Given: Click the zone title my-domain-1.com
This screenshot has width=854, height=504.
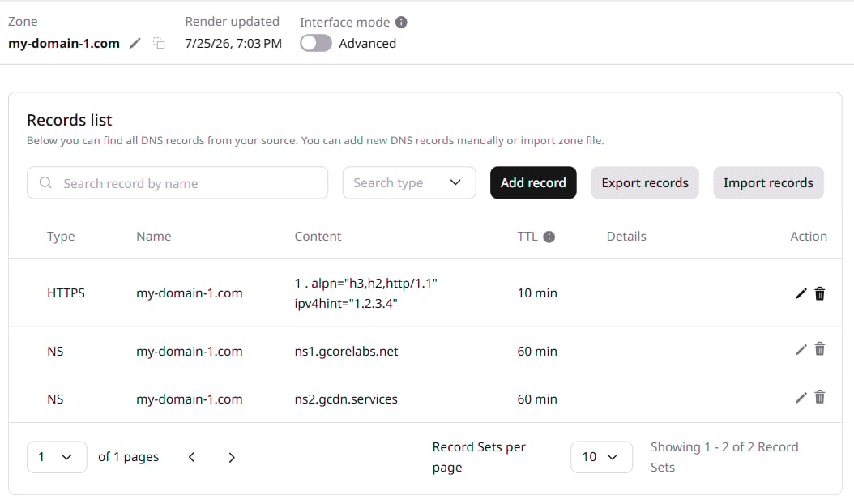Looking at the screenshot, I should point(64,44).
